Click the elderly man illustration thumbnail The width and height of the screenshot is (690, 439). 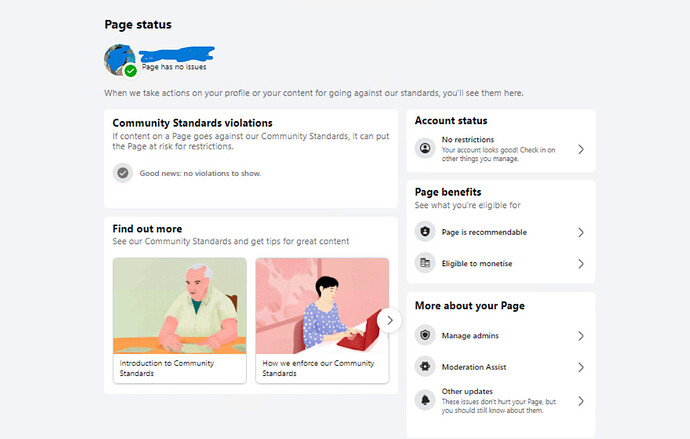click(x=179, y=304)
